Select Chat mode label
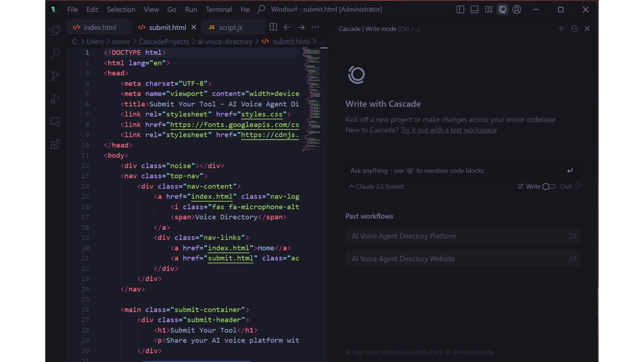This screenshot has height=362, width=644. pos(566,186)
